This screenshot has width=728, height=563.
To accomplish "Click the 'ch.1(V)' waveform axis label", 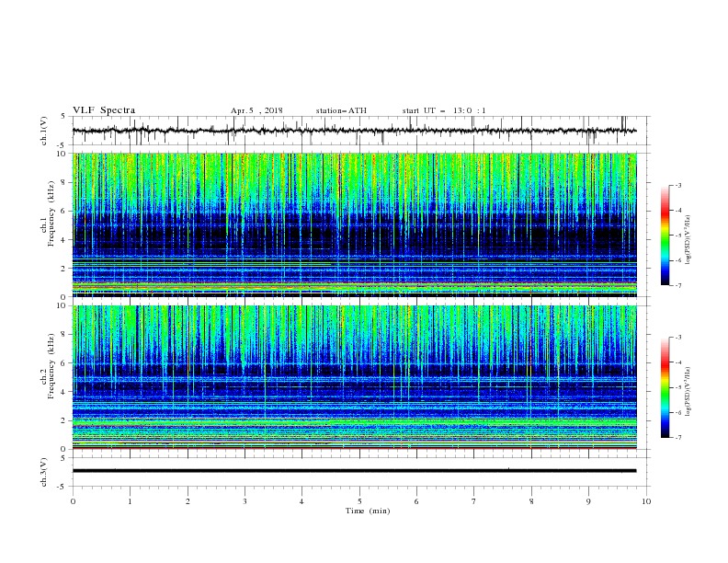I will pos(44,131).
